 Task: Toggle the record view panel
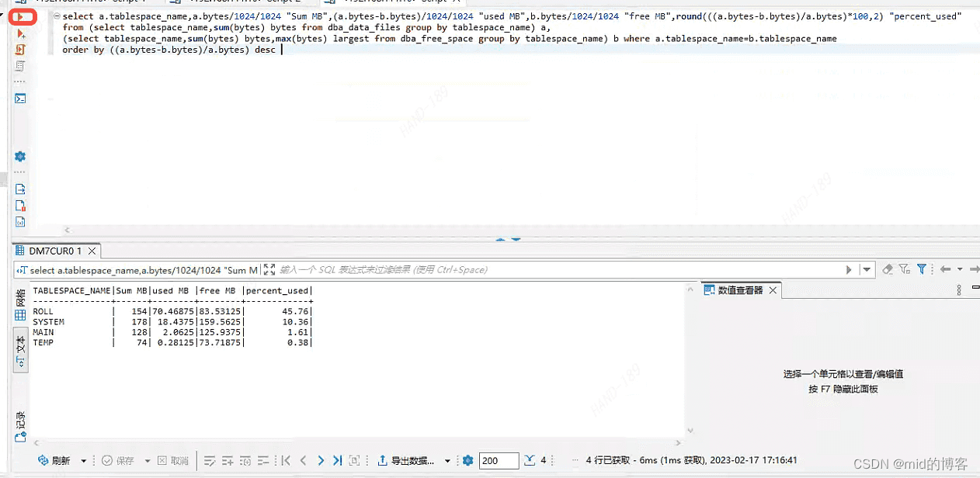click(21, 425)
